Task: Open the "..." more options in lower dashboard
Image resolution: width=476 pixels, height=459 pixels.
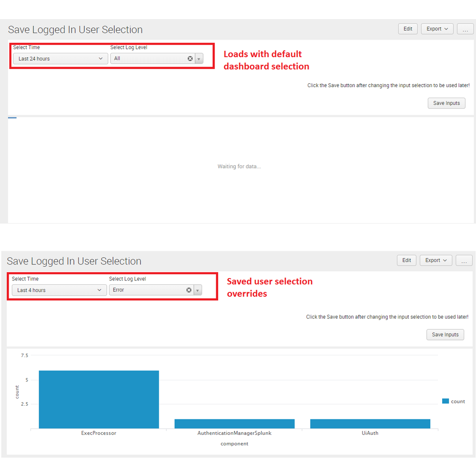Action: [x=464, y=260]
